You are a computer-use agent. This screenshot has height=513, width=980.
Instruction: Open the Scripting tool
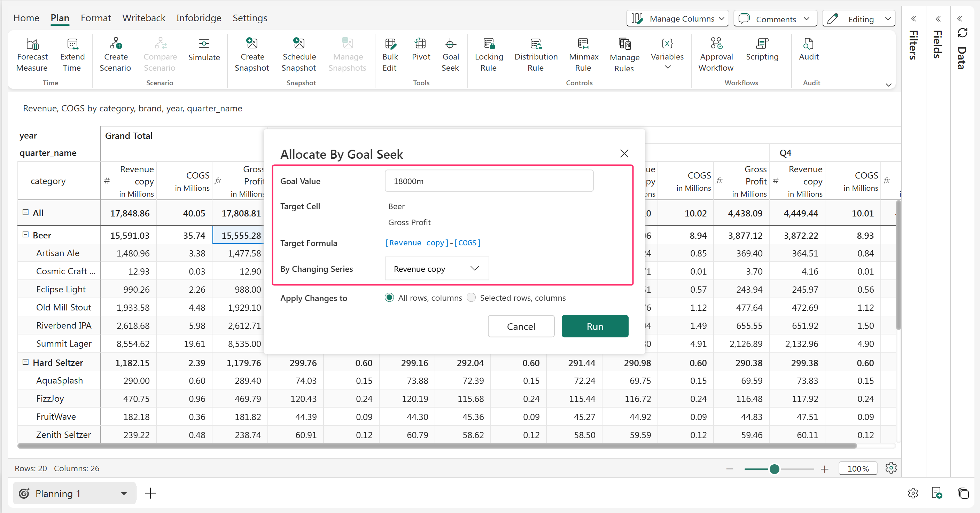click(762, 45)
